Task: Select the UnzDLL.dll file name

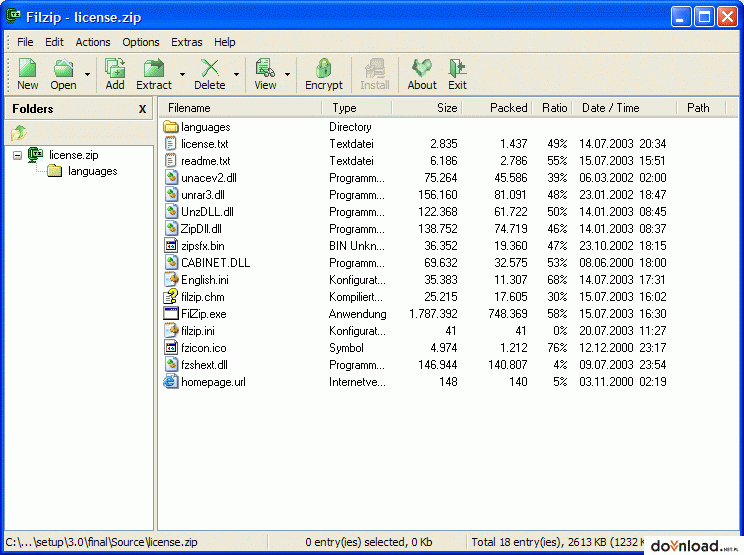Action: (x=207, y=212)
